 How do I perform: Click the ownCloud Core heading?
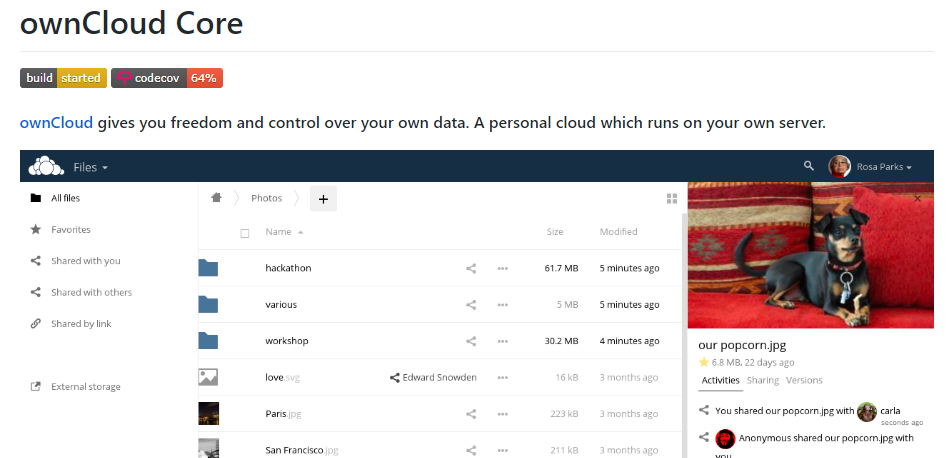tap(131, 23)
